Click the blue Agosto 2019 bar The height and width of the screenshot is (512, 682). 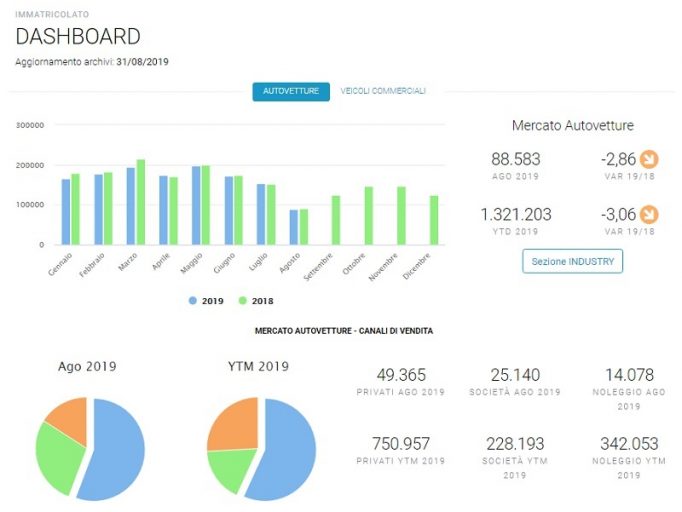(x=294, y=227)
